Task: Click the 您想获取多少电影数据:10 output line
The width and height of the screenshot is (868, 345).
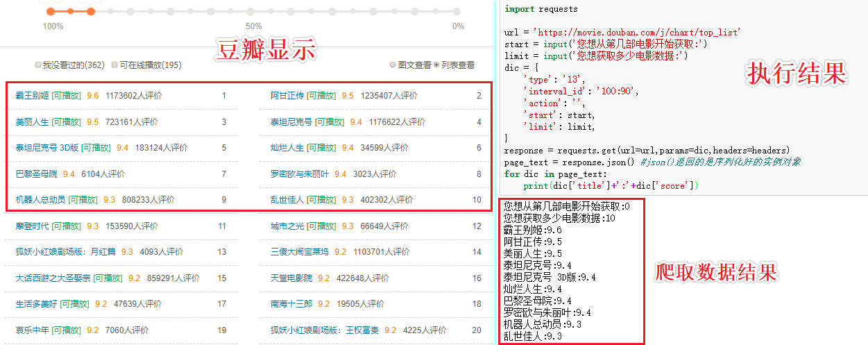Action: (560, 219)
